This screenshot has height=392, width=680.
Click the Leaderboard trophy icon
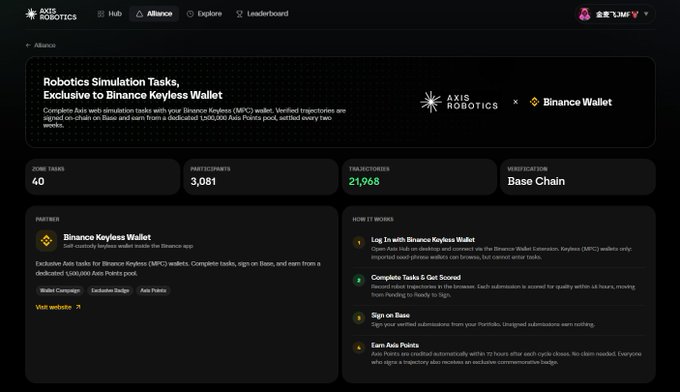[x=239, y=14]
